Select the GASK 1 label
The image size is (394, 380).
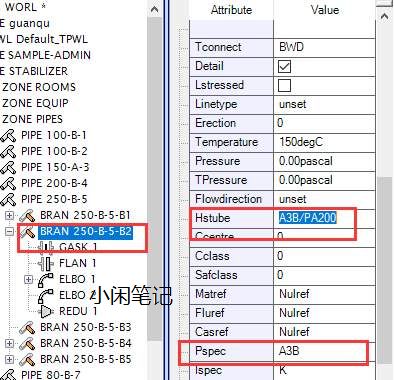pyautogui.click(x=78, y=247)
